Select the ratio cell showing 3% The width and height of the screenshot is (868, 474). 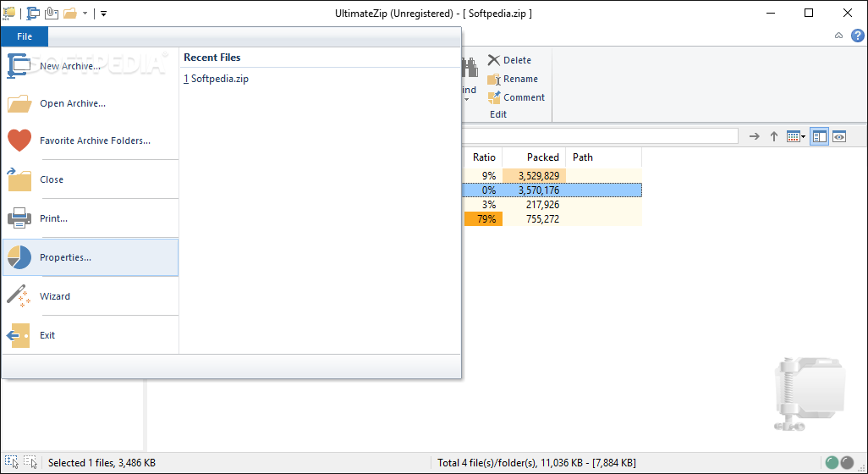click(x=483, y=204)
